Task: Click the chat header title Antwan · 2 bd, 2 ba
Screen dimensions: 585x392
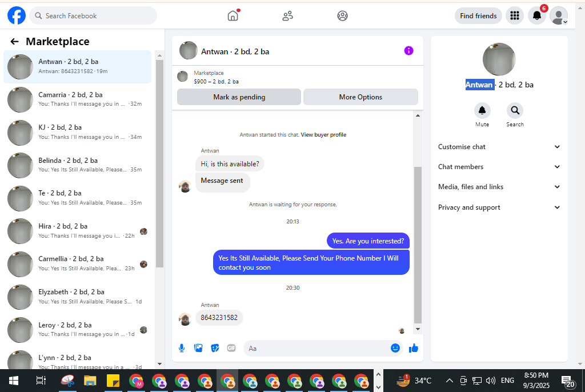Action: click(235, 51)
